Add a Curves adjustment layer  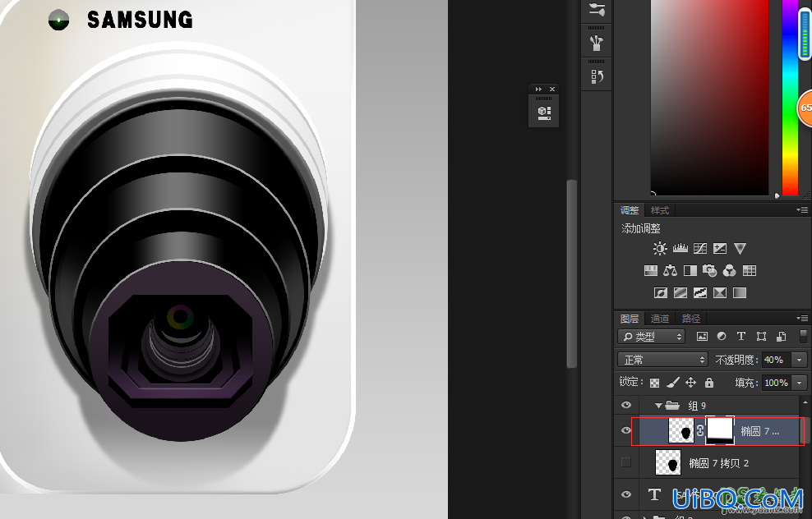coord(700,249)
